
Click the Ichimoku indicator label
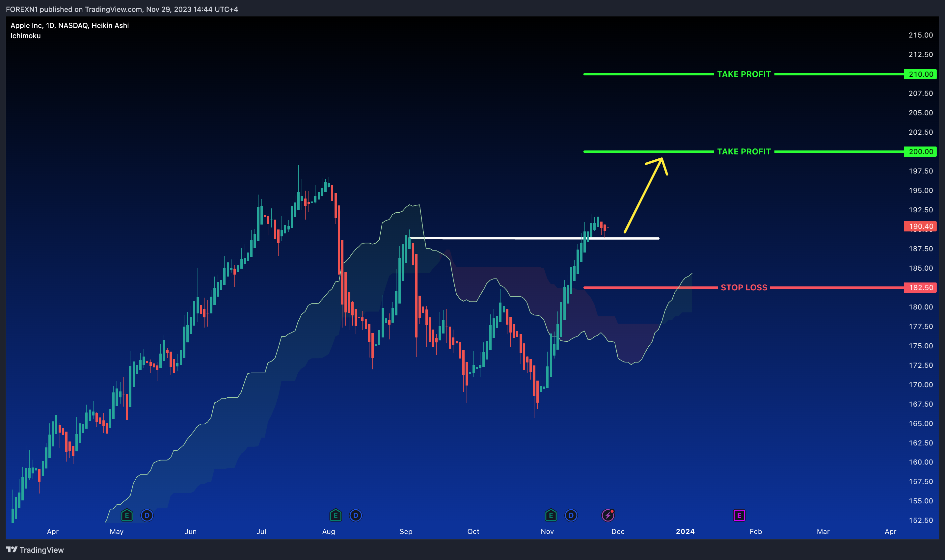(x=25, y=36)
